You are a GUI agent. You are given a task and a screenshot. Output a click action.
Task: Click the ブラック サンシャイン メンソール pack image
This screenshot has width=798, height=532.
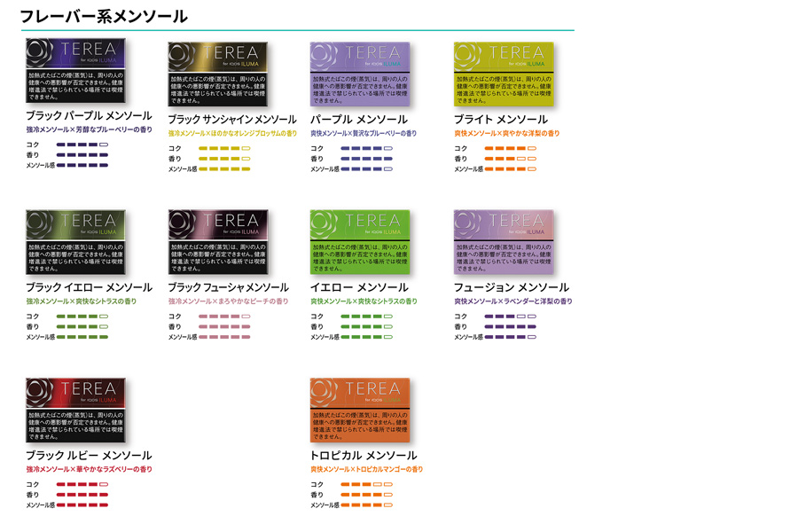coord(218,74)
